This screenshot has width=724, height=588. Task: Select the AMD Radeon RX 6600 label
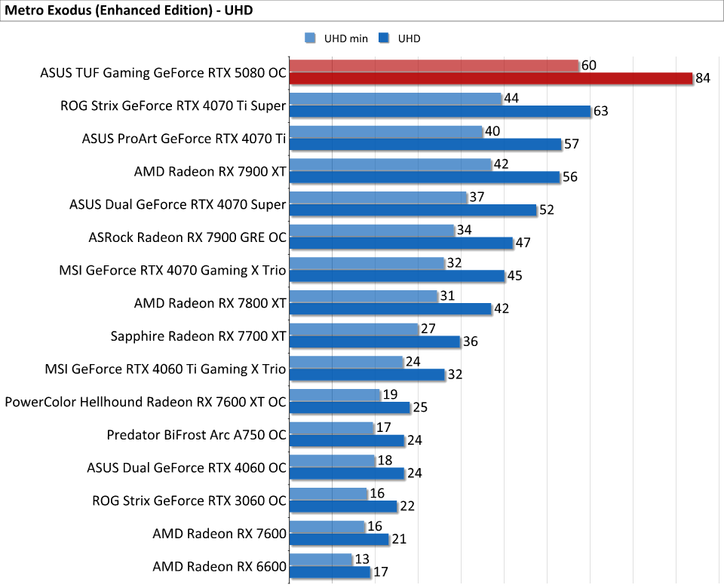pos(219,567)
